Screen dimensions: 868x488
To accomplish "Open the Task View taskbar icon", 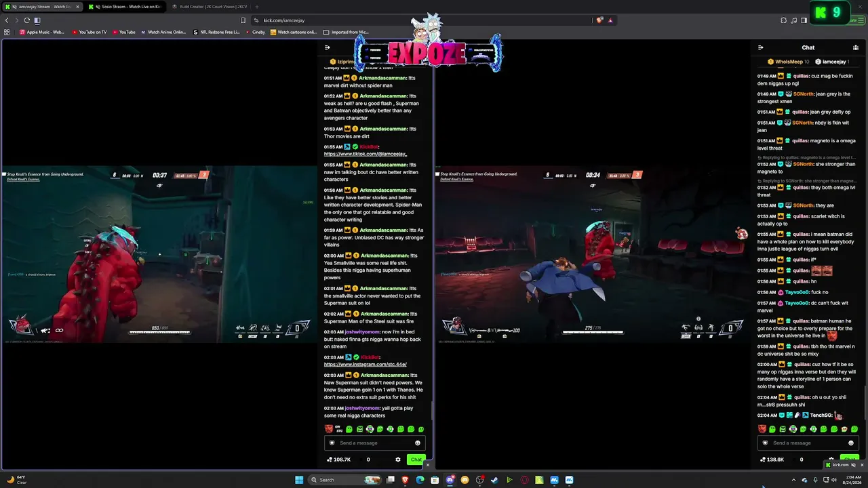I will click(x=391, y=480).
